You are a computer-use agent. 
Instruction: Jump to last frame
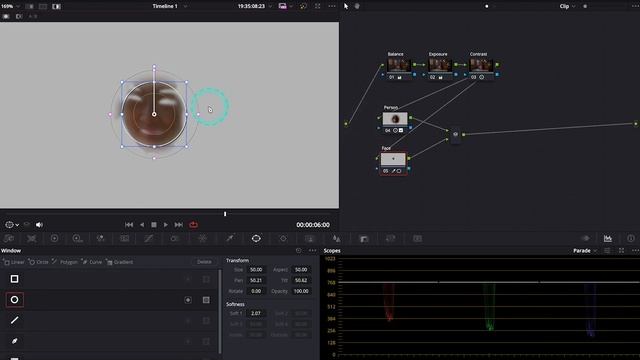pyautogui.click(x=178, y=225)
